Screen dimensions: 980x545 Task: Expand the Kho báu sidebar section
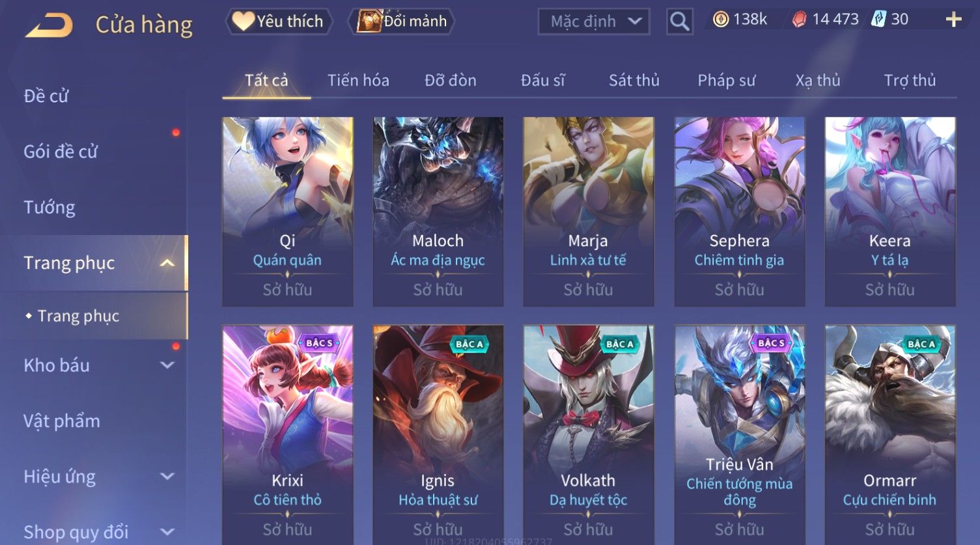click(x=167, y=365)
